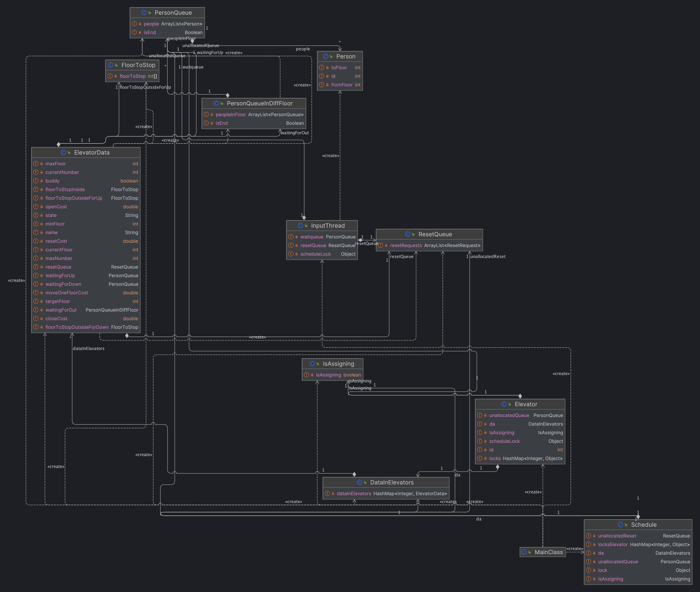Viewport: 700px width, 592px height.
Task: Click field icon of isAssigning boolean row
Action: (x=306, y=375)
